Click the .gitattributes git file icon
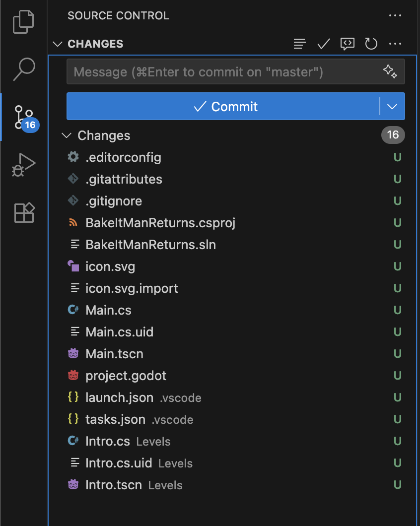 (73, 179)
